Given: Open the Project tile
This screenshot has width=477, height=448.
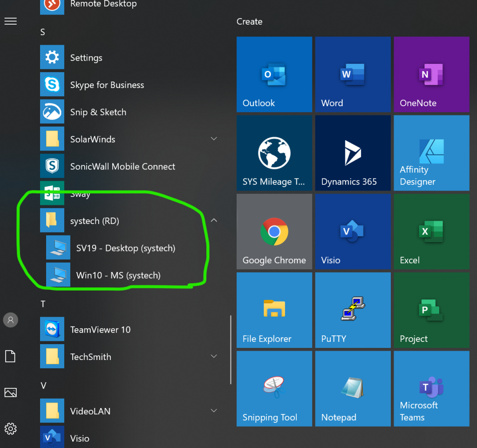Looking at the screenshot, I should [x=431, y=310].
